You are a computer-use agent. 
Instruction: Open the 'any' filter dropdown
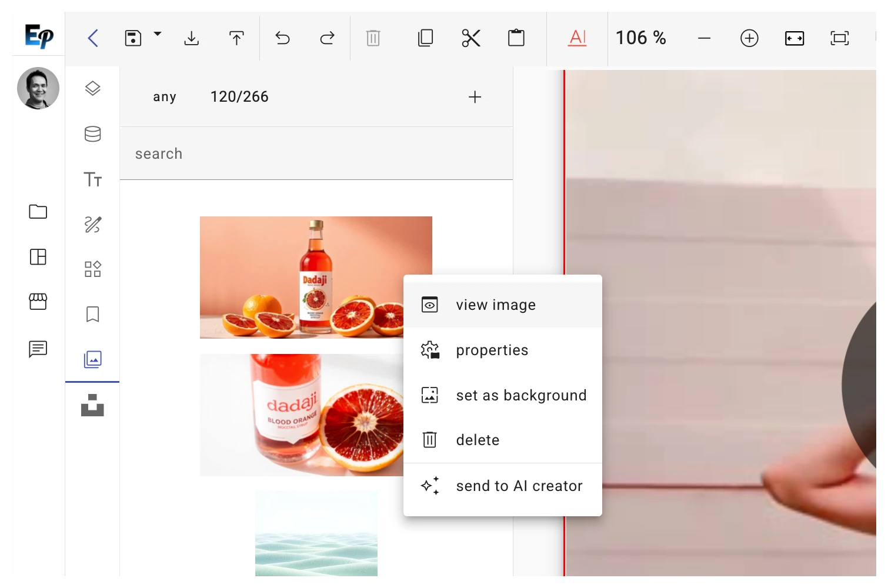165,96
